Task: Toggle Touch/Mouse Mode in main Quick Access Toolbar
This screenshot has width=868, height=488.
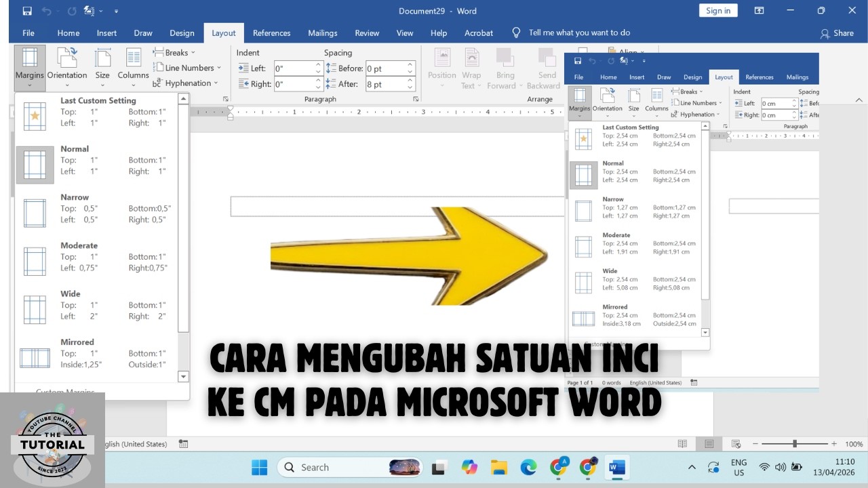Action: coord(89,11)
